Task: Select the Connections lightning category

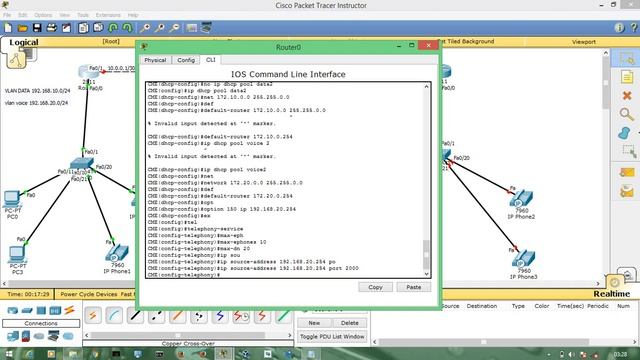Action: 69,310
